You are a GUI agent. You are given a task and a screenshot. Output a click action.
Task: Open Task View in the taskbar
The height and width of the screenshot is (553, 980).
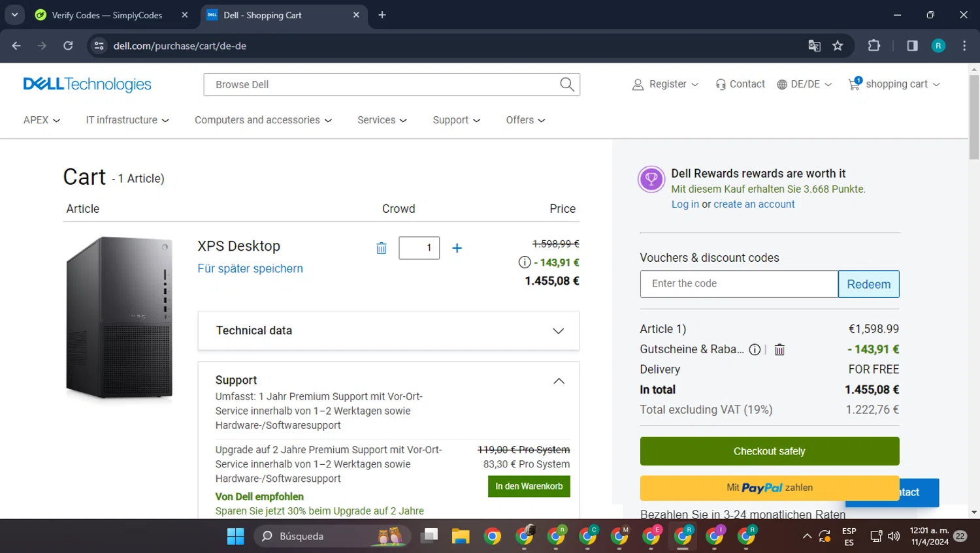coord(429,536)
